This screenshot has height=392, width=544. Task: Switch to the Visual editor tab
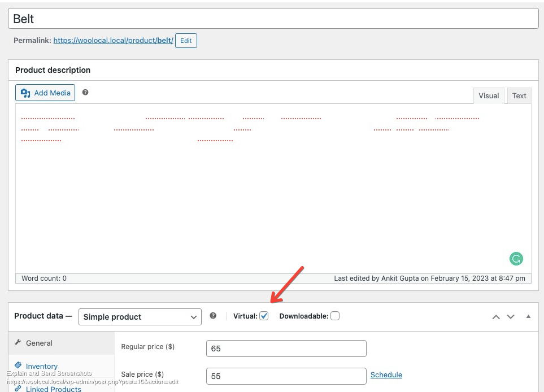[x=489, y=96]
